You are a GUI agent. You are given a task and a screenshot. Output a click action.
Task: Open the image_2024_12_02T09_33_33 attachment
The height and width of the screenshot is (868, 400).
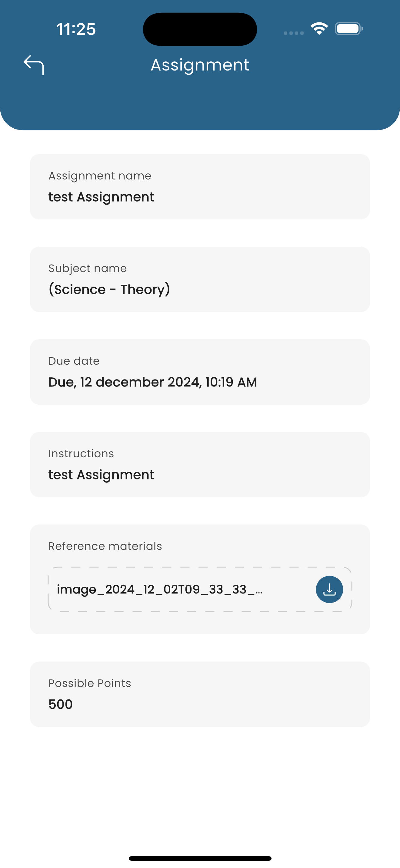pyautogui.click(x=159, y=589)
